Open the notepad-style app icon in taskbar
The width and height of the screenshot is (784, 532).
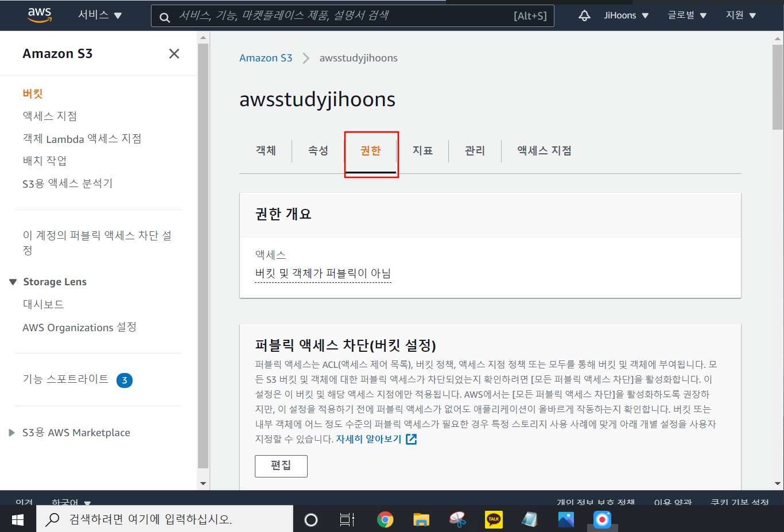[x=530, y=520]
